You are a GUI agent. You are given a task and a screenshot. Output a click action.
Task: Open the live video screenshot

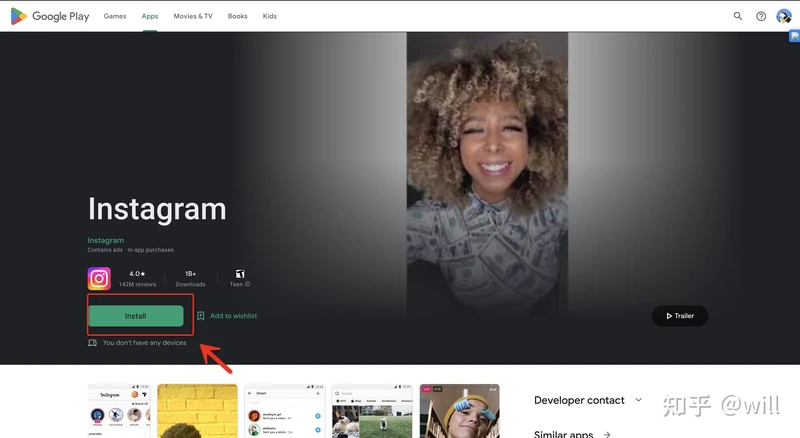[x=460, y=411]
